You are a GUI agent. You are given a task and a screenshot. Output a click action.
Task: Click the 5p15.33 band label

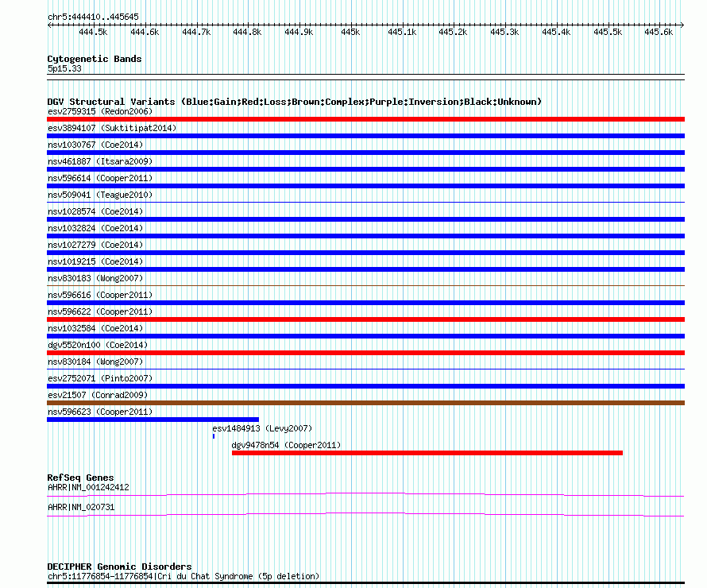pyautogui.click(x=64, y=68)
